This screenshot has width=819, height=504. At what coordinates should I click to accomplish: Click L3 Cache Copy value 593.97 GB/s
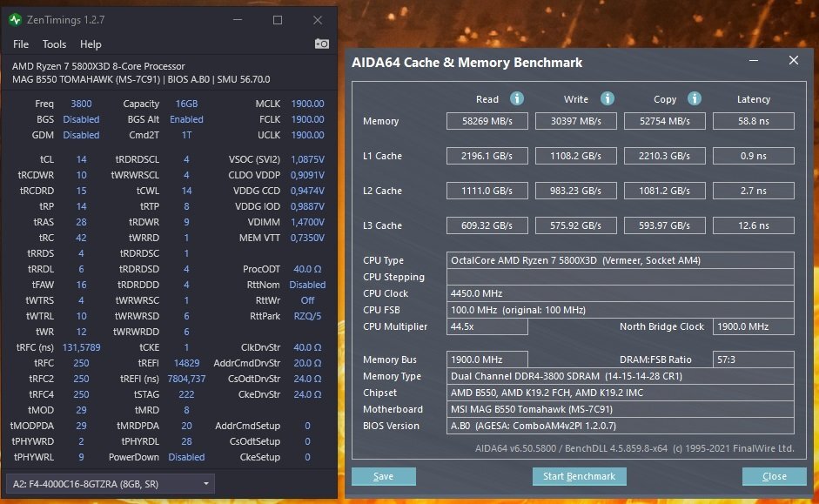[665, 225]
